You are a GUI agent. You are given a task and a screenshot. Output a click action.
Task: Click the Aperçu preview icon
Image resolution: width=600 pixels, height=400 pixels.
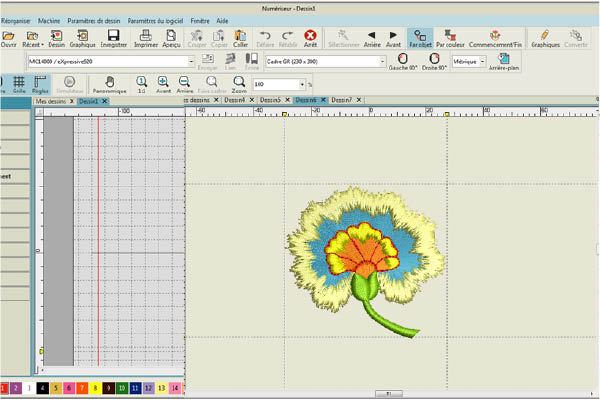(171, 39)
